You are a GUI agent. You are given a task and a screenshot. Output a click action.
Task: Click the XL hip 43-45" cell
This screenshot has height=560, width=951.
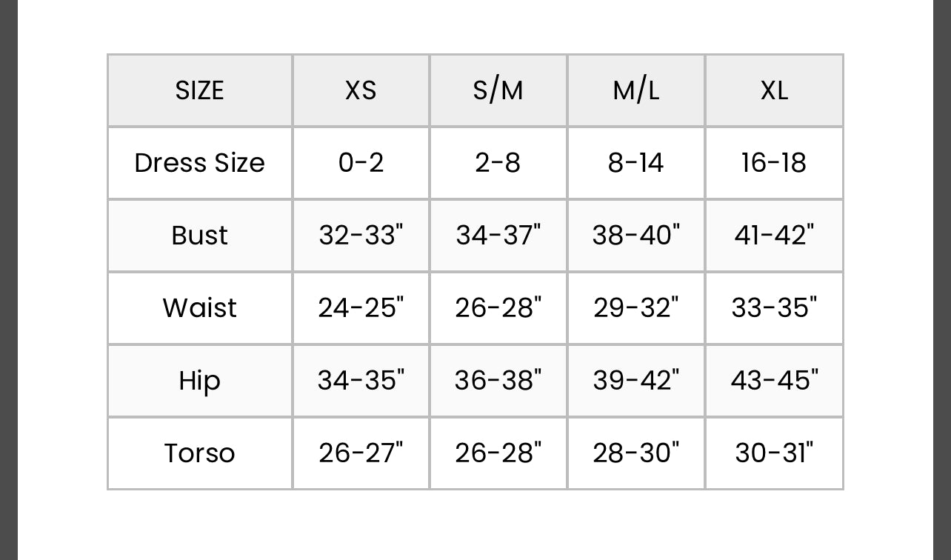(774, 381)
